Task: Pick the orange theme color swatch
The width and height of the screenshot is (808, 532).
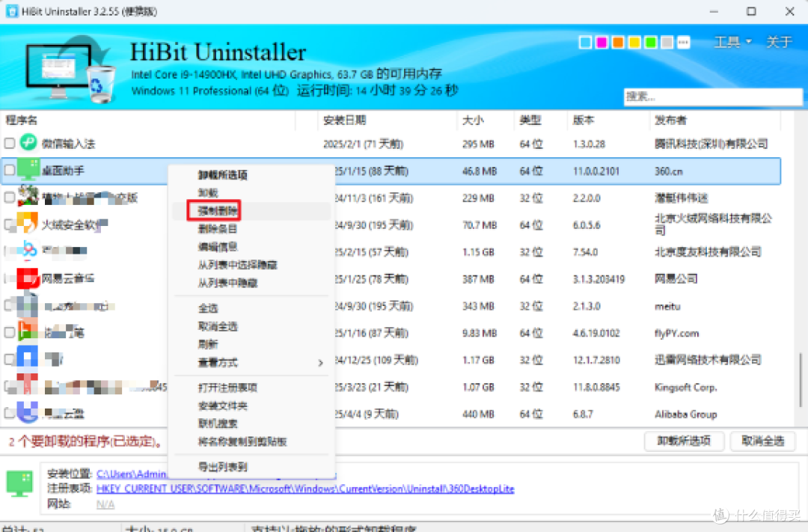Action: tap(618, 42)
